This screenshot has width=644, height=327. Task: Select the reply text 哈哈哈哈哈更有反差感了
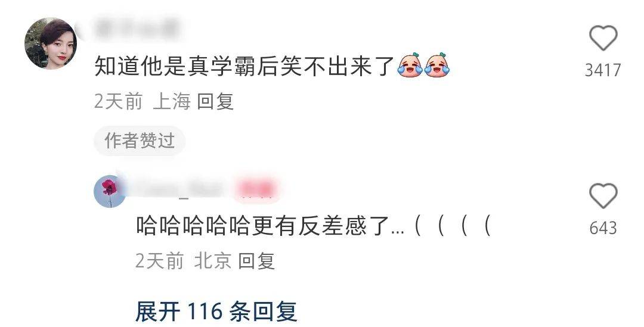264,226
